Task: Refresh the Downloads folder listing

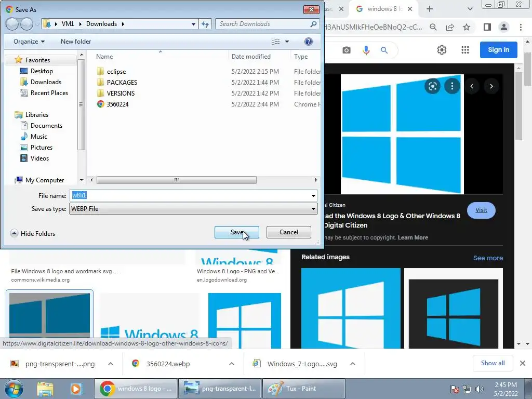Action: [x=205, y=24]
